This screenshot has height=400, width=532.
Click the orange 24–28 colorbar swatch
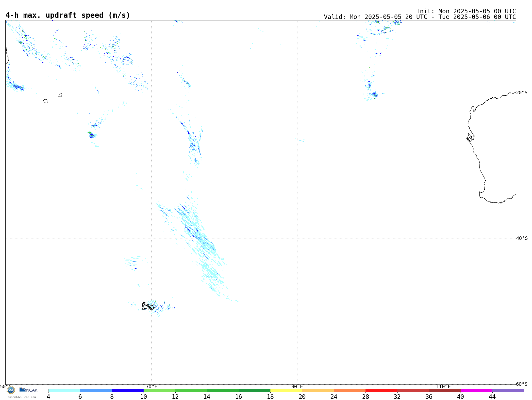[350, 390]
